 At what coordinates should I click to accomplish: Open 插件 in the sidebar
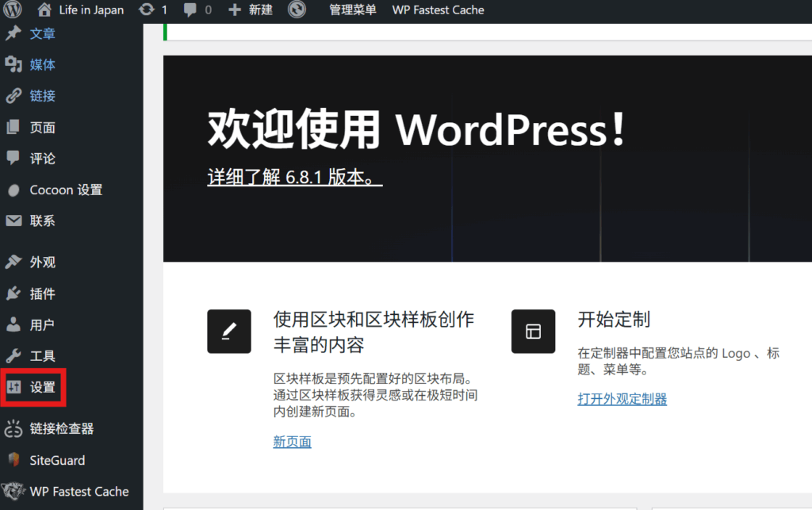coord(43,294)
